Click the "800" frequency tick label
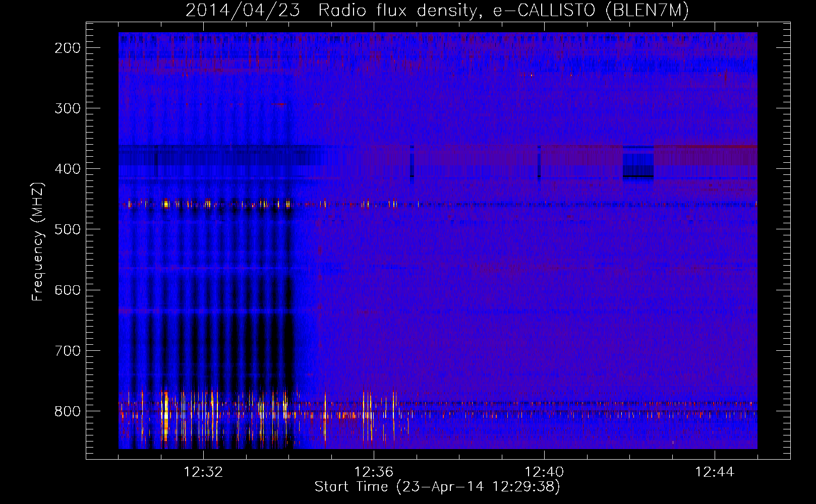Image resolution: width=816 pixels, height=504 pixels. coord(68,411)
